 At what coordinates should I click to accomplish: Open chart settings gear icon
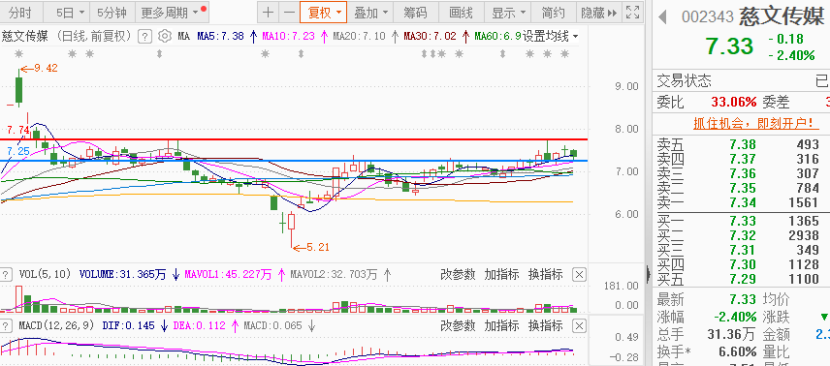pos(165,36)
